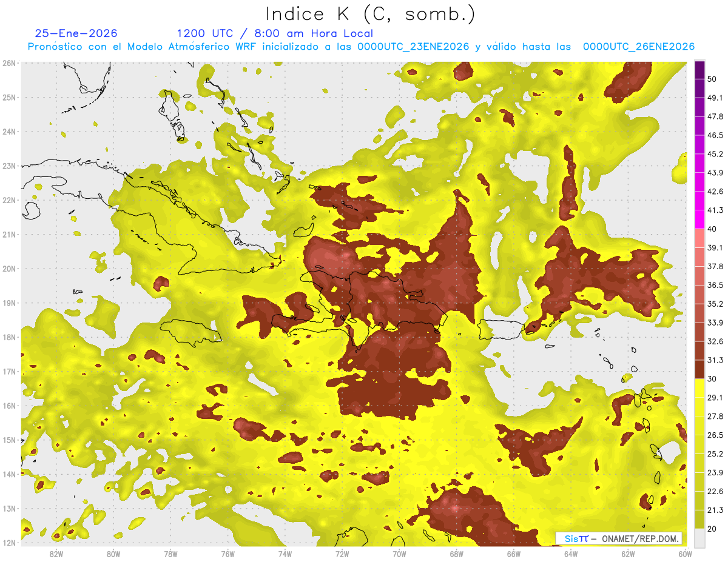This screenshot has height=562, width=728.
Task: Click the "62W" longitude label
Action: coord(628,554)
